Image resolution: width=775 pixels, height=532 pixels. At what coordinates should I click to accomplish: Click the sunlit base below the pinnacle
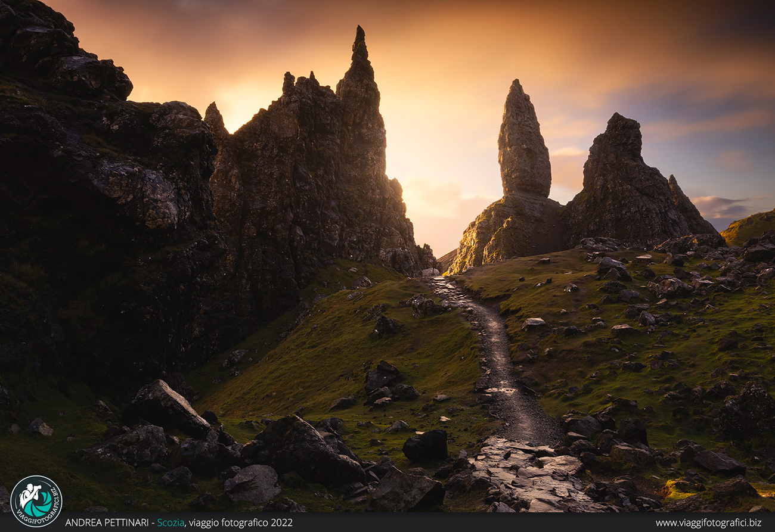tap(507, 232)
